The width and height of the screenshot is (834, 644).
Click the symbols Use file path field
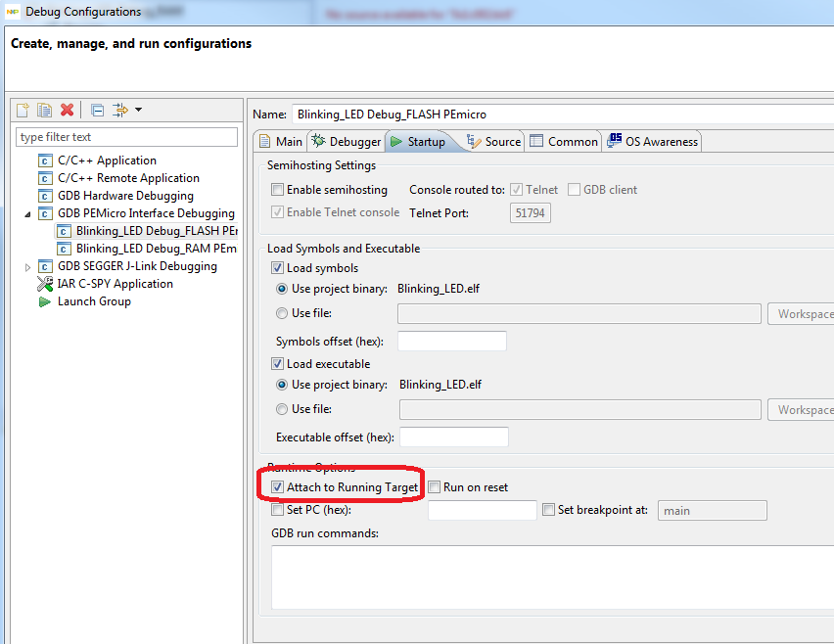coord(579,314)
